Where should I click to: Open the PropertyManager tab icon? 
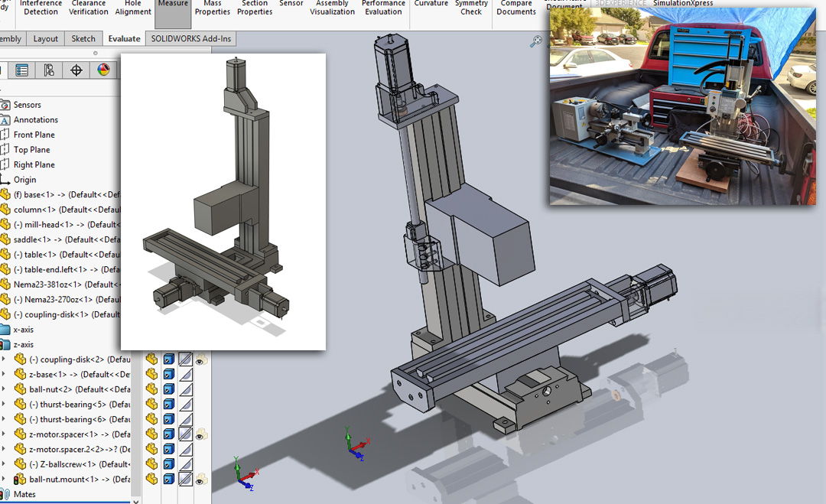tap(21, 70)
